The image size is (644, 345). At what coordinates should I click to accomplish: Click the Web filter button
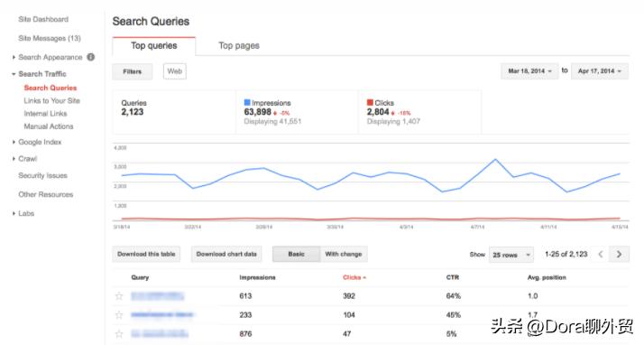point(175,71)
